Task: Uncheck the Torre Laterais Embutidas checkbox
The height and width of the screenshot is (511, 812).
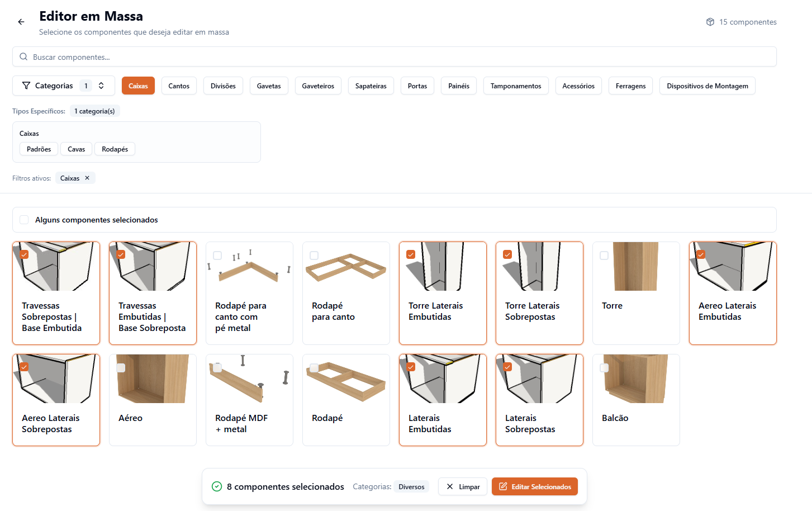Action: (411, 254)
